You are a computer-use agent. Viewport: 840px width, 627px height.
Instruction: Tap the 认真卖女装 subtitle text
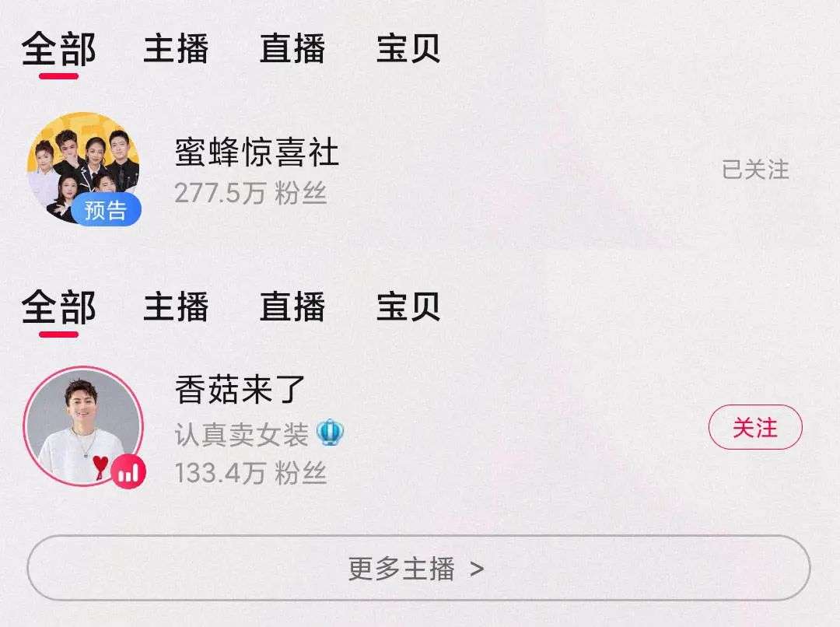[x=242, y=434]
